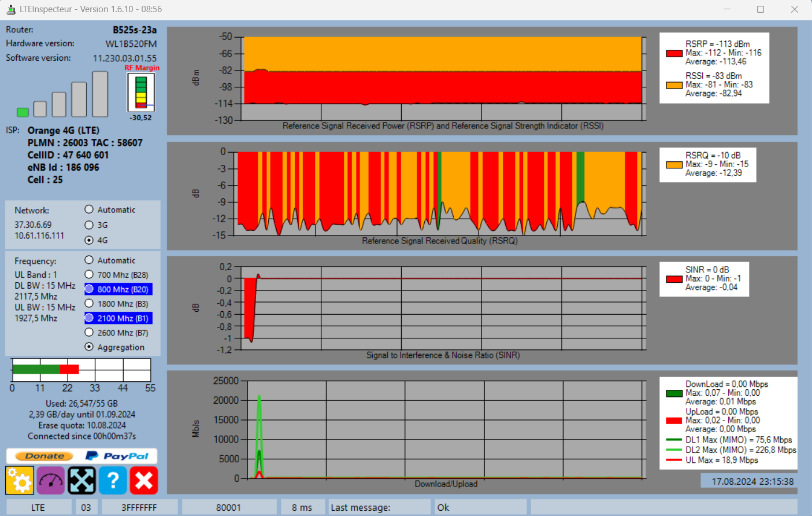The image size is (812, 516).
Task: Select the 3G network radio button
Action: [89, 225]
